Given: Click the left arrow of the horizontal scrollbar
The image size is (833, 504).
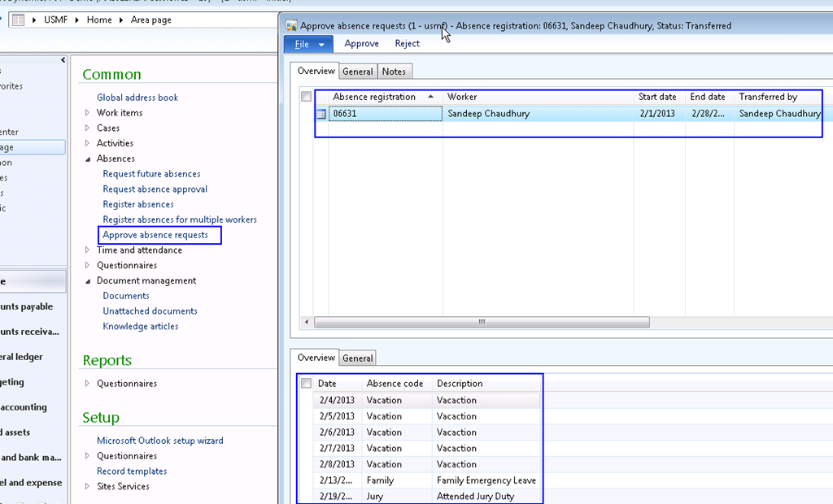Looking at the screenshot, I should pyautogui.click(x=307, y=322).
